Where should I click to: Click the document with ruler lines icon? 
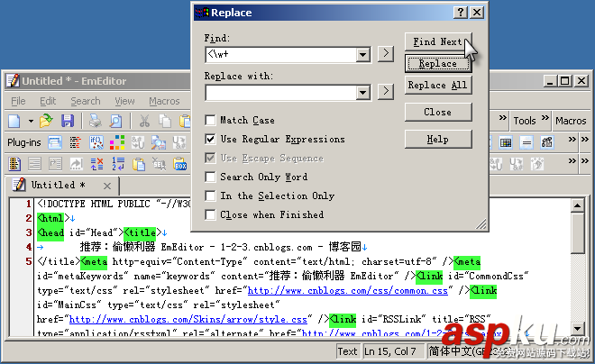(14, 164)
